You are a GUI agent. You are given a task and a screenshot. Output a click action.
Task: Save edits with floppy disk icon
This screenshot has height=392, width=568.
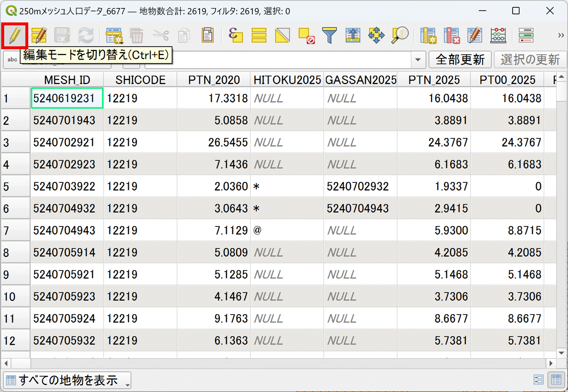(62, 35)
